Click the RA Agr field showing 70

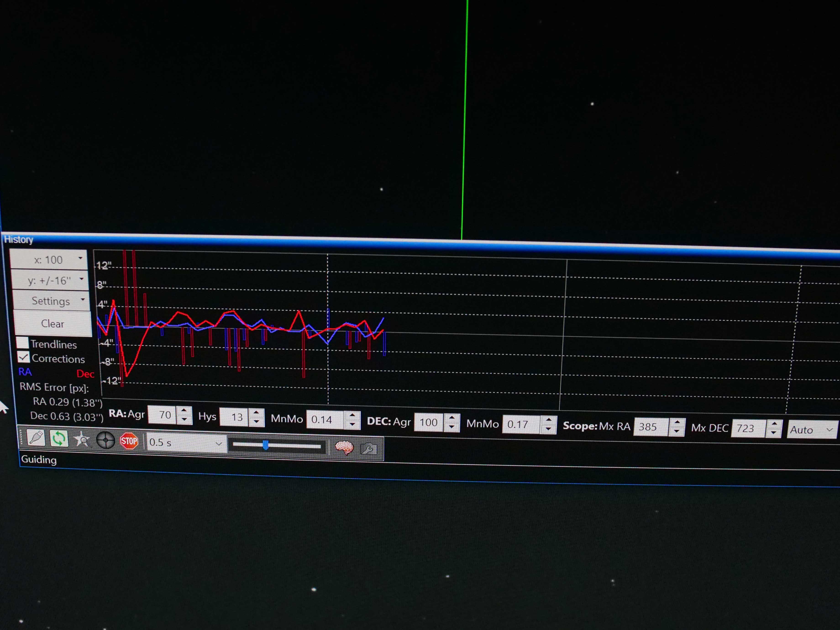click(162, 415)
